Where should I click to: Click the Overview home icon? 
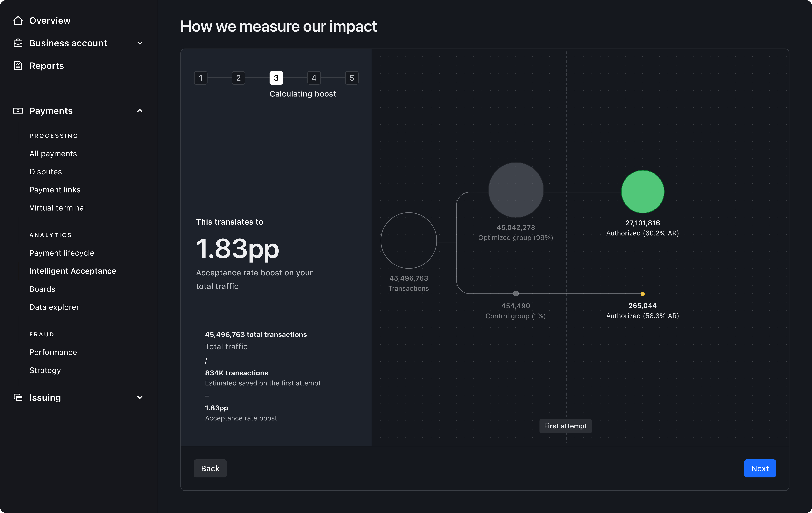[18, 21]
